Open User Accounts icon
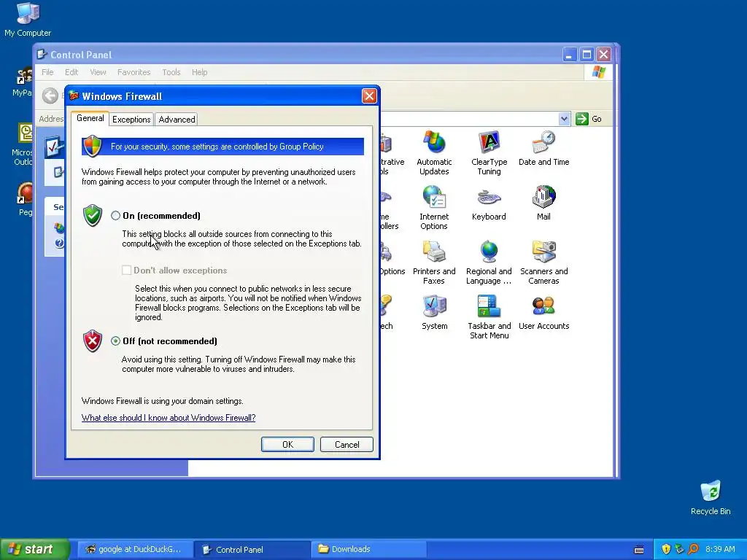 click(543, 312)
